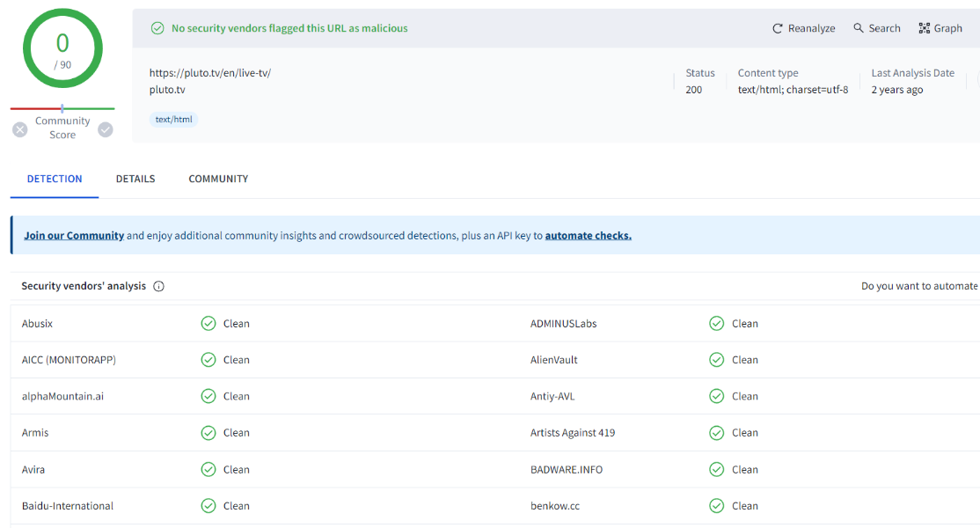This screenshot has height=528, width=980.
Task: Switch to the DETAILS tab
Action: [135, 179]
